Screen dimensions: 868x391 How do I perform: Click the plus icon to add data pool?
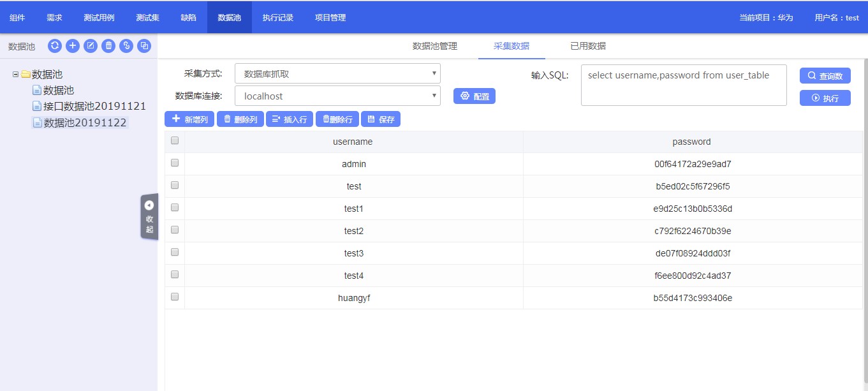click(73, 46)
